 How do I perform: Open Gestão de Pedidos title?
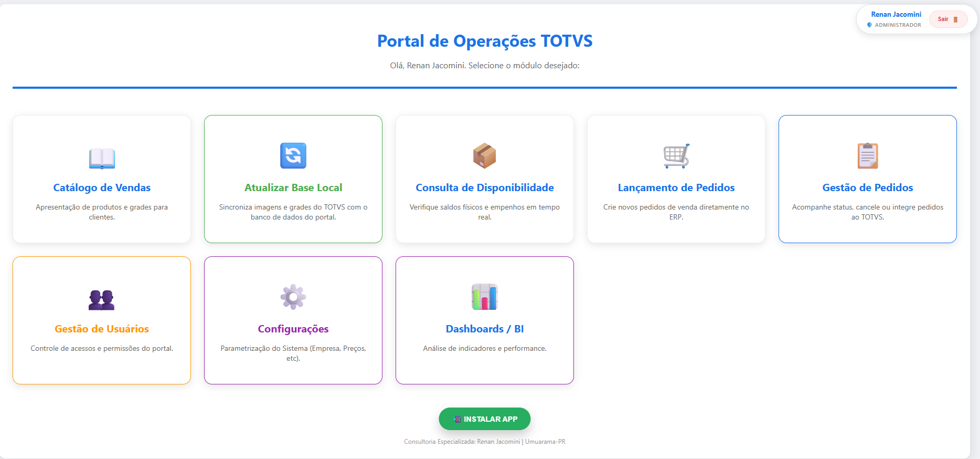click(868, 187)
